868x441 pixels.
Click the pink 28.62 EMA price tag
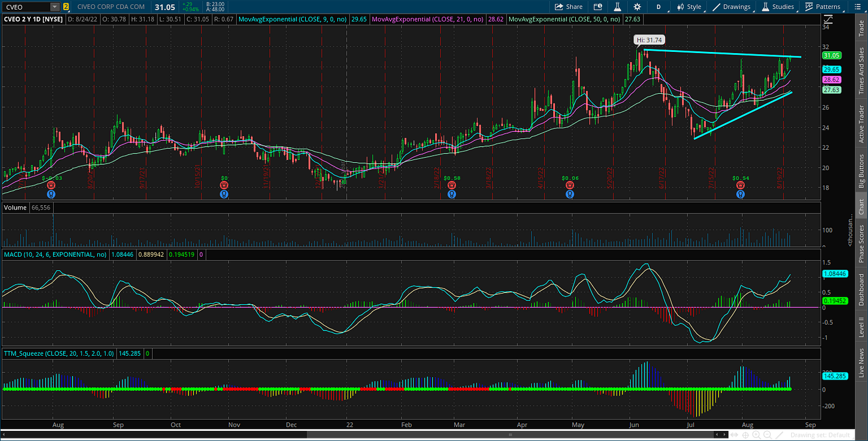(x=831, y=79)
